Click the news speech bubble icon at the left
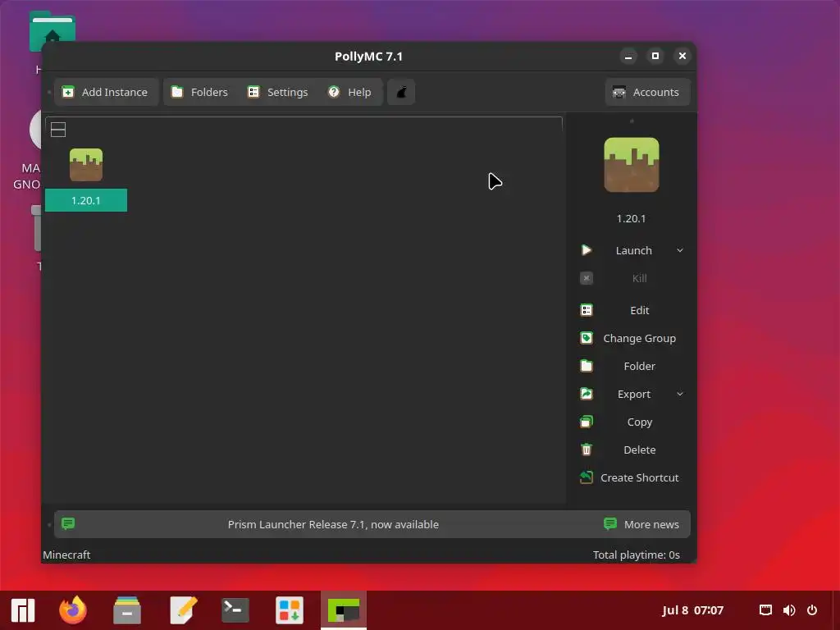Viewport: 840px width, 630px height. [x=68, y=523]
